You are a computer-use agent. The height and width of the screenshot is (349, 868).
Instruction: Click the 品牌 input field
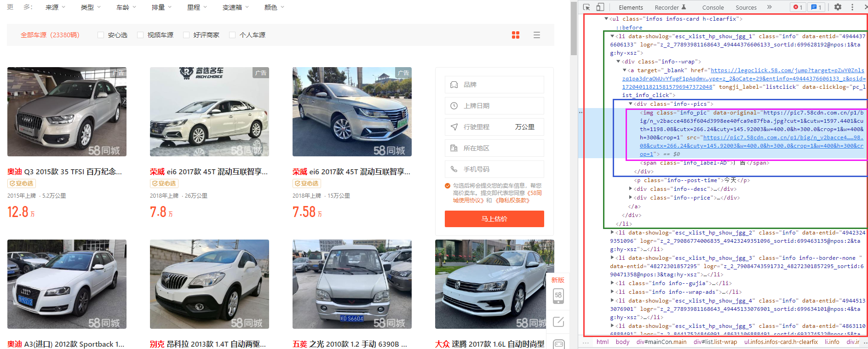(494, 85)
